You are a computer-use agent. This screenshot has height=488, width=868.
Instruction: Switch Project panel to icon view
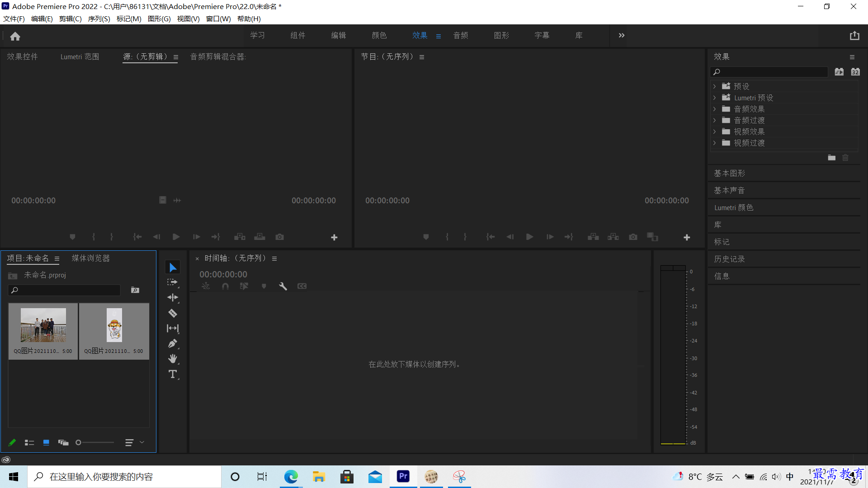pos(46,442)
